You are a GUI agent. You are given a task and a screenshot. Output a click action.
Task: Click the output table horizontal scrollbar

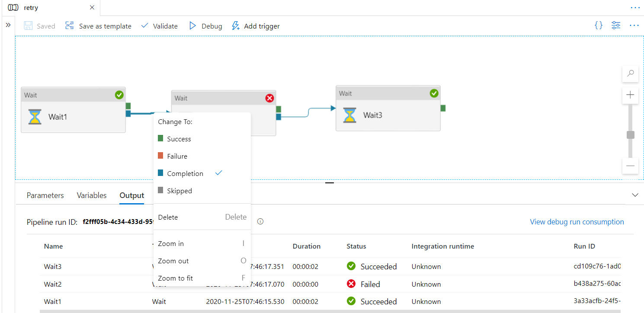coord(330,311)
